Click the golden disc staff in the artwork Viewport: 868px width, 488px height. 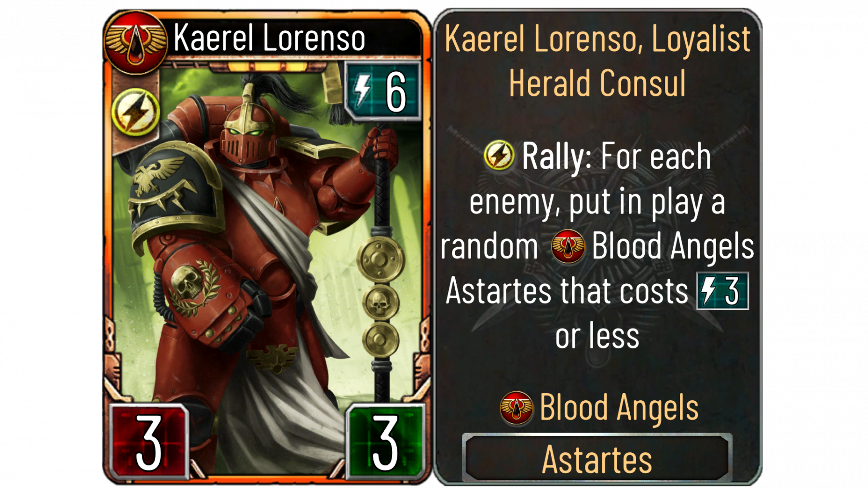(x=381, y=270)
